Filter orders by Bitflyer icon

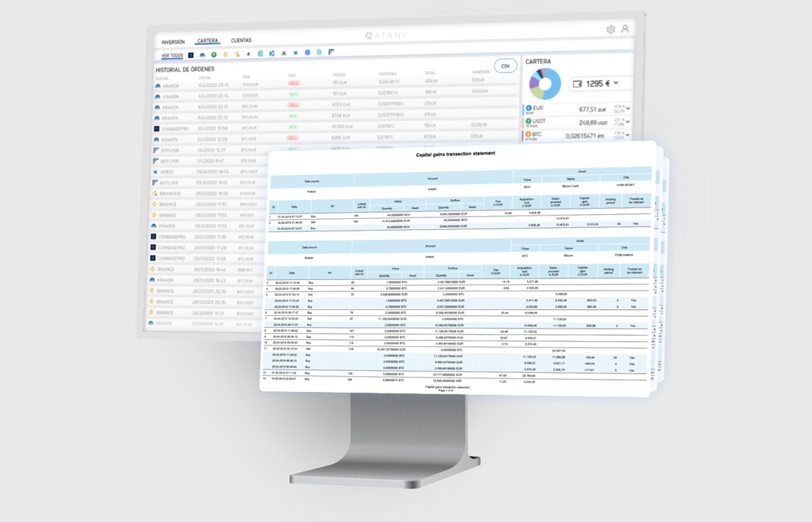click(x=331, y=52)
